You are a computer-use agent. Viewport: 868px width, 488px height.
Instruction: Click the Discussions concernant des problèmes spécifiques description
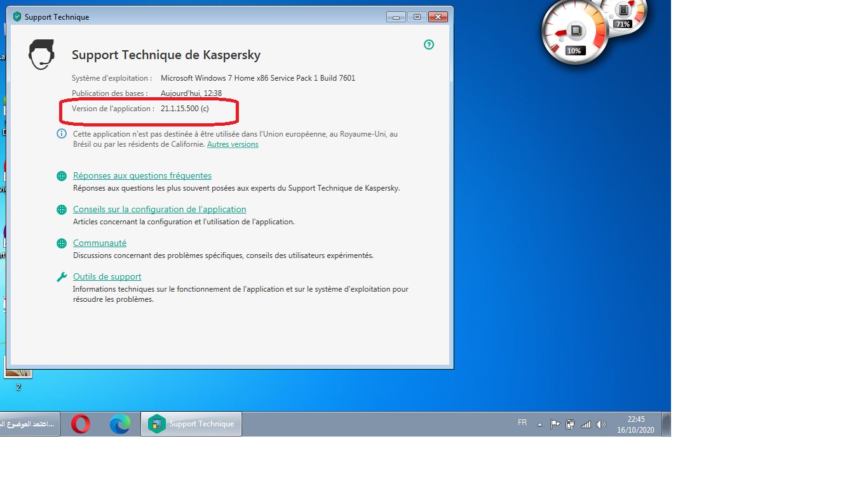[x=223, y=255]
